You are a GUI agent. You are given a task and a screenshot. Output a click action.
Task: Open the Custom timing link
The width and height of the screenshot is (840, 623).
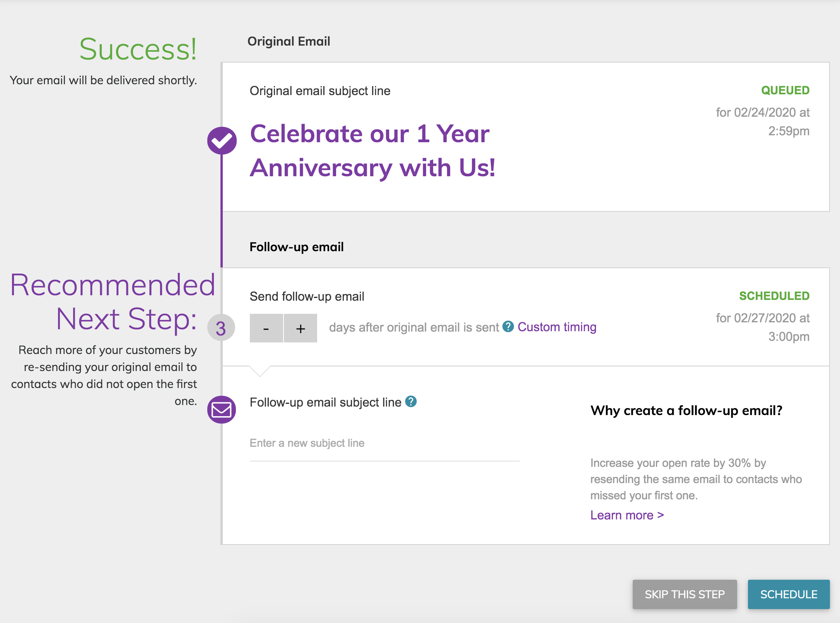pyautogui.click(x=557, y=327)
